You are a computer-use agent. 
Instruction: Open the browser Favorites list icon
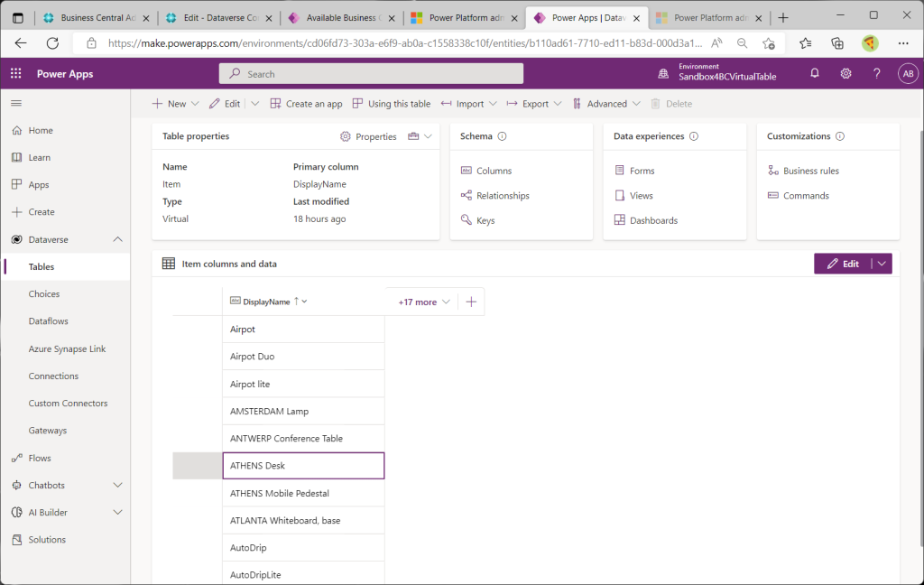806,43
